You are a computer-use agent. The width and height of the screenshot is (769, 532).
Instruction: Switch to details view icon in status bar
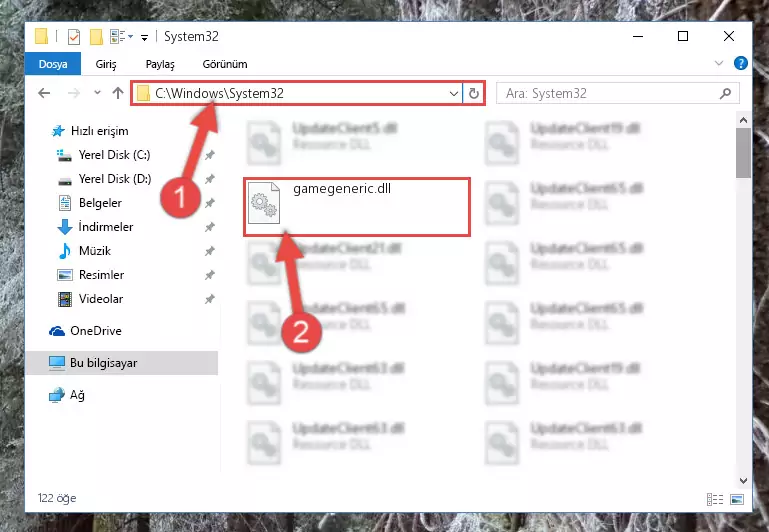pos(715,499)
